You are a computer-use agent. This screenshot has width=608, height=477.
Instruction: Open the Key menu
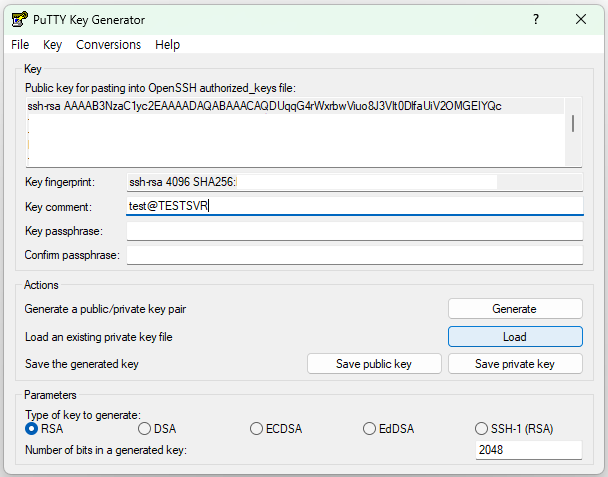click(x=52, y=45)
